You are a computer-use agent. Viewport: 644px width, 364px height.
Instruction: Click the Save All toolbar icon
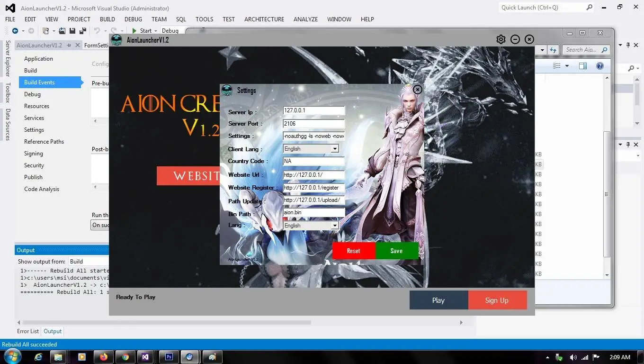click(82, 31)
